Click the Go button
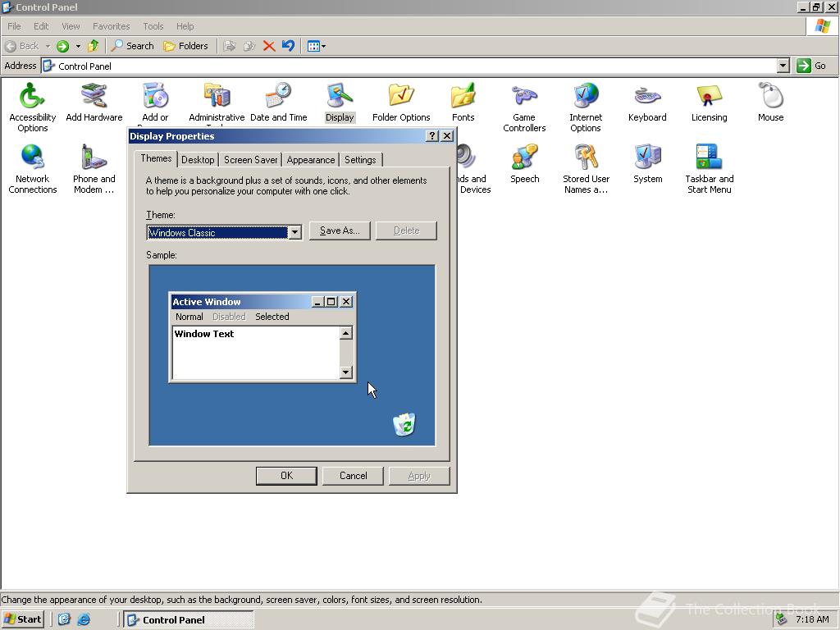 (x=811, y=66)
